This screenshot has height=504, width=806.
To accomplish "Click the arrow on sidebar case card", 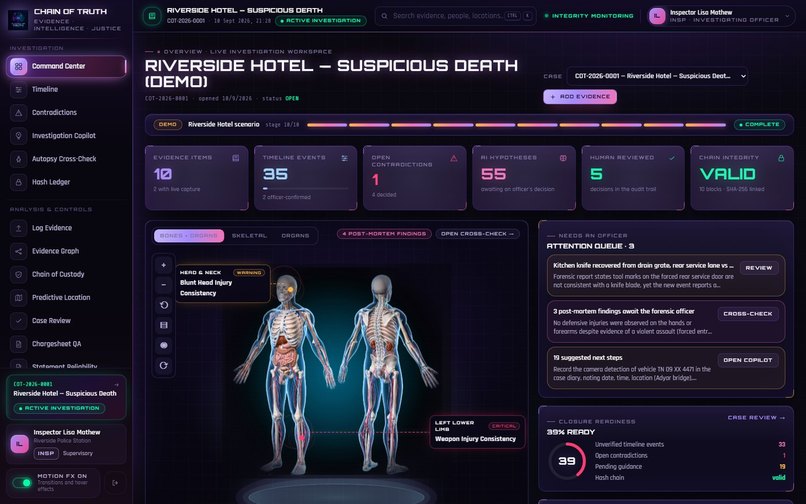I will pos(116,384).
